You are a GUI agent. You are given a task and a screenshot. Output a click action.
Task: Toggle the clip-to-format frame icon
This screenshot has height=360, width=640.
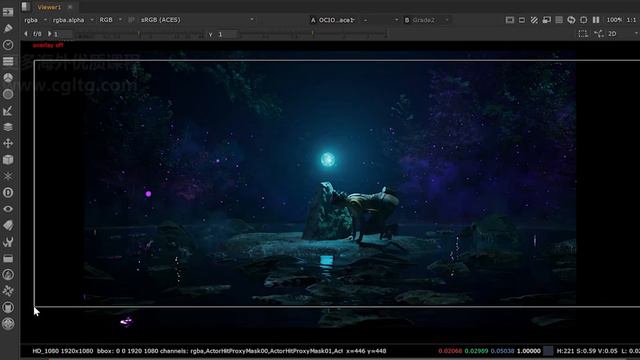[x=509, y=20]
